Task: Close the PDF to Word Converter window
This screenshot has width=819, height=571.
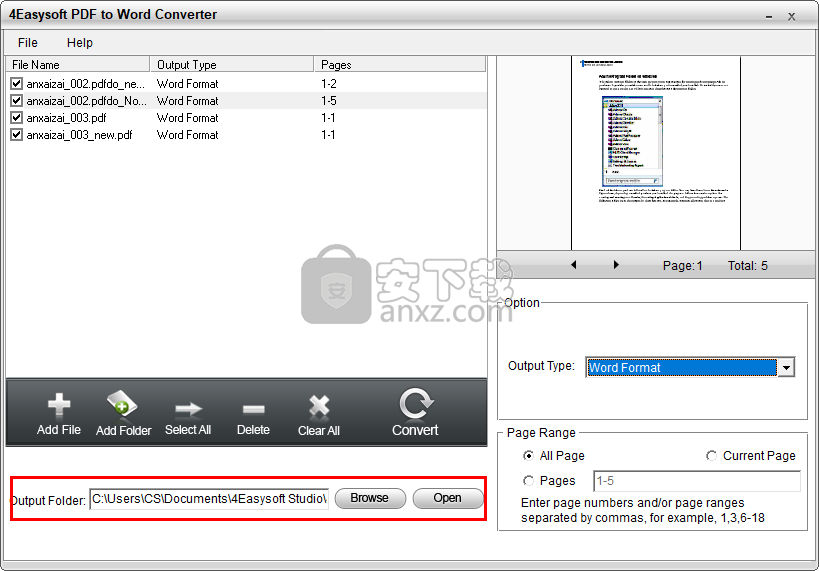Action: click(792, 17)
